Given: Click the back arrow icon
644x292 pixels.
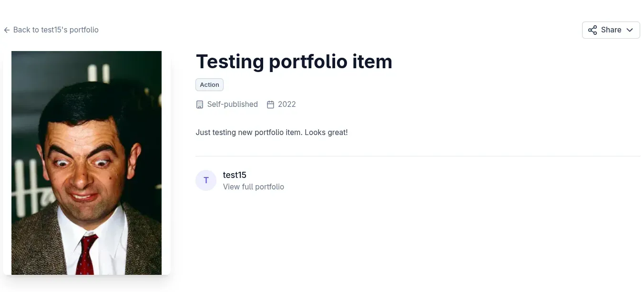Looking at the screenshot, I should (x=6, y=30).
